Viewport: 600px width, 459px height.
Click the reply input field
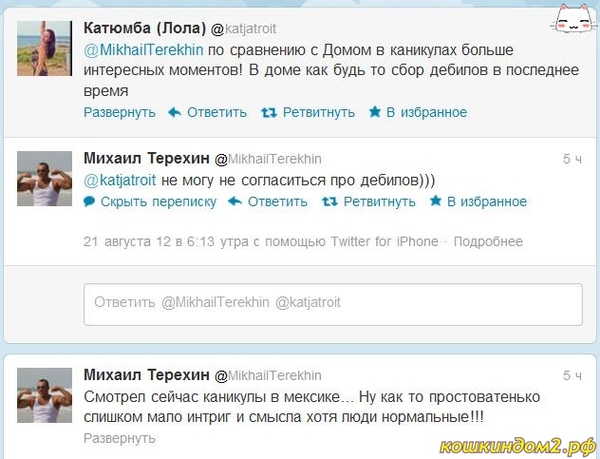pyautogui.click(x=333, y=301)
